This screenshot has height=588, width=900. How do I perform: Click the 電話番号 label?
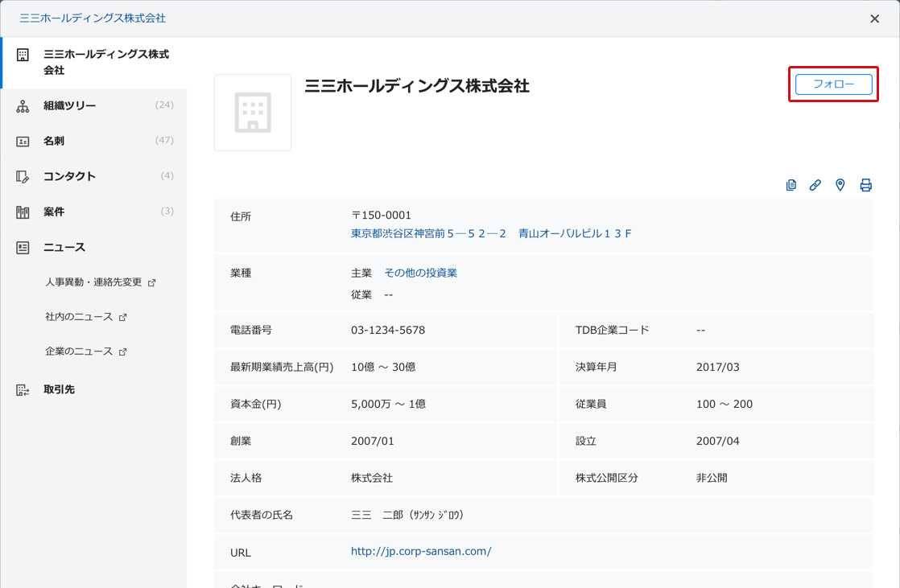click(x=251, y=331)
